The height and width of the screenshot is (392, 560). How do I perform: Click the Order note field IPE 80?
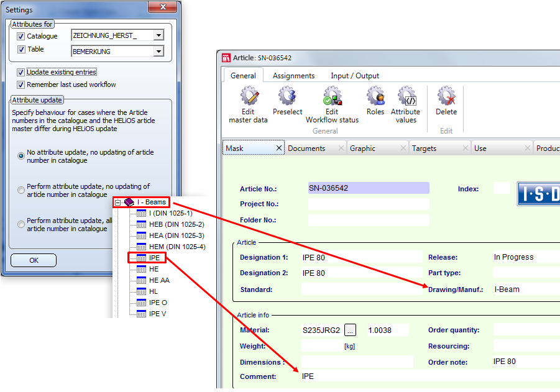click(526, 362)
